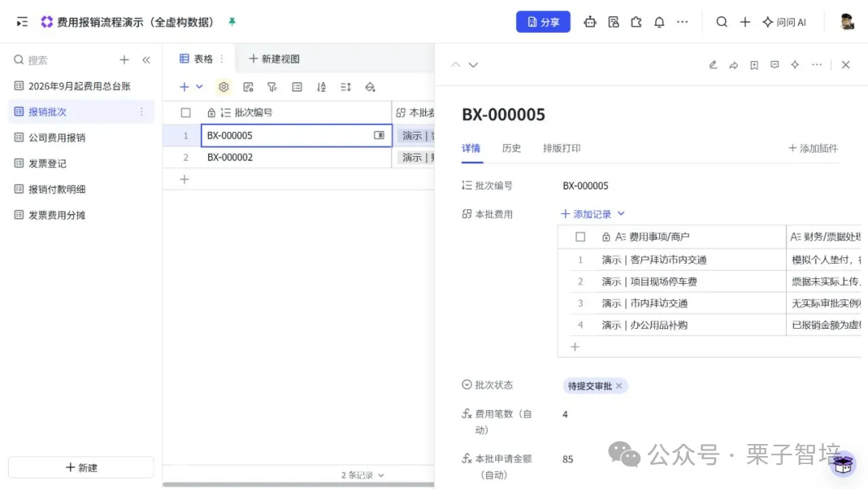Open 2026年9月起费用总台账 table
Screen dimensions: 868x489
(81, 86)
